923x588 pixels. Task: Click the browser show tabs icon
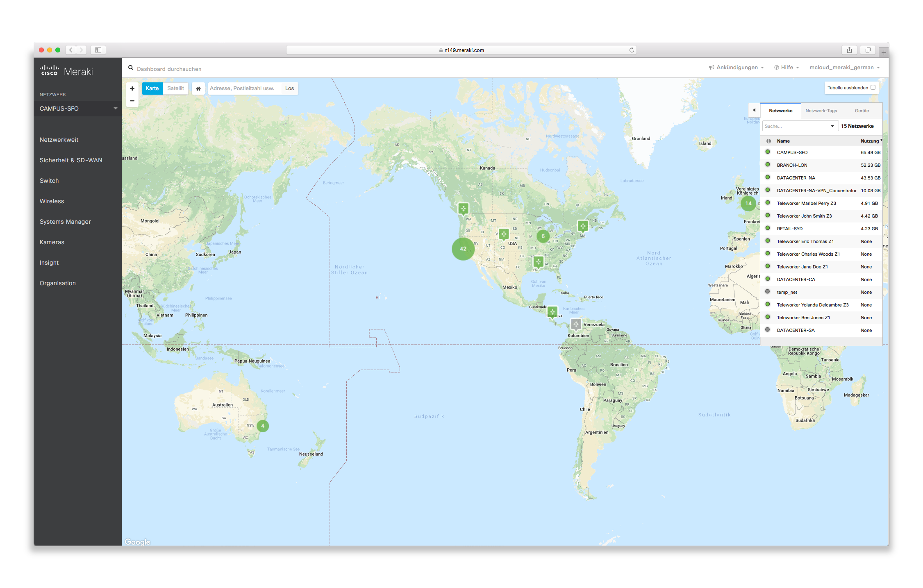[x=868, y=50]
